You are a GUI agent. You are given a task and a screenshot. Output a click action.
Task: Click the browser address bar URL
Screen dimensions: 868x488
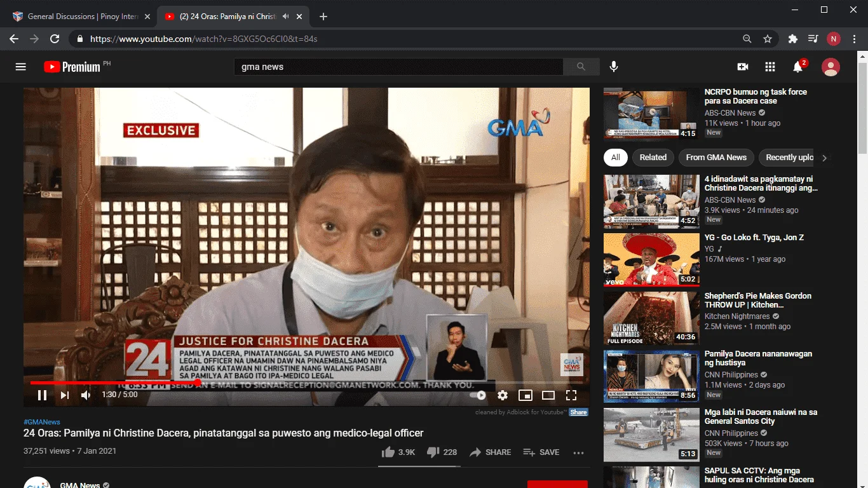coord(204,39)
